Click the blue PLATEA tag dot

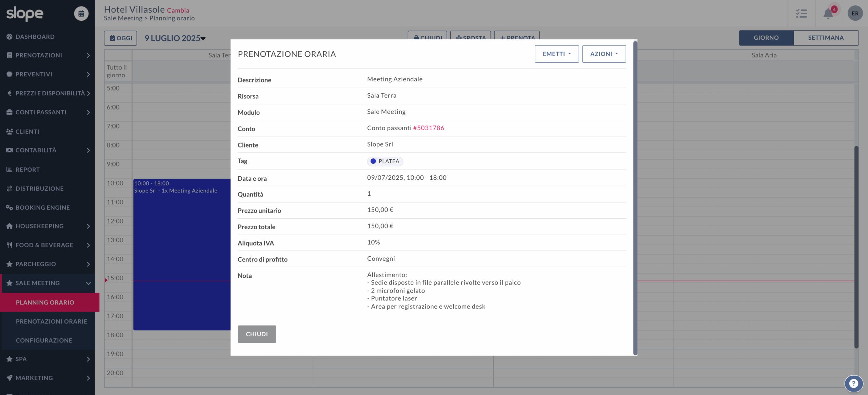click(373, 161)
